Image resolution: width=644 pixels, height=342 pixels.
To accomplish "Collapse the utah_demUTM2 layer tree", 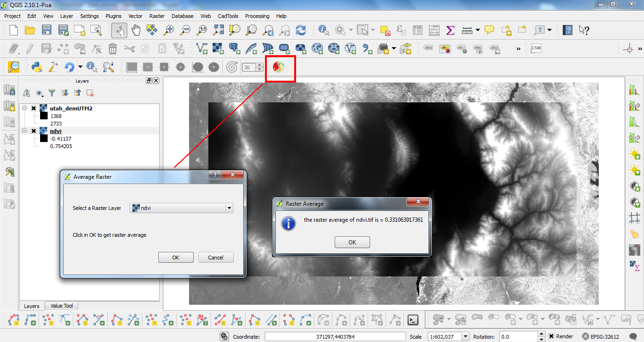I will pos(25,108).
